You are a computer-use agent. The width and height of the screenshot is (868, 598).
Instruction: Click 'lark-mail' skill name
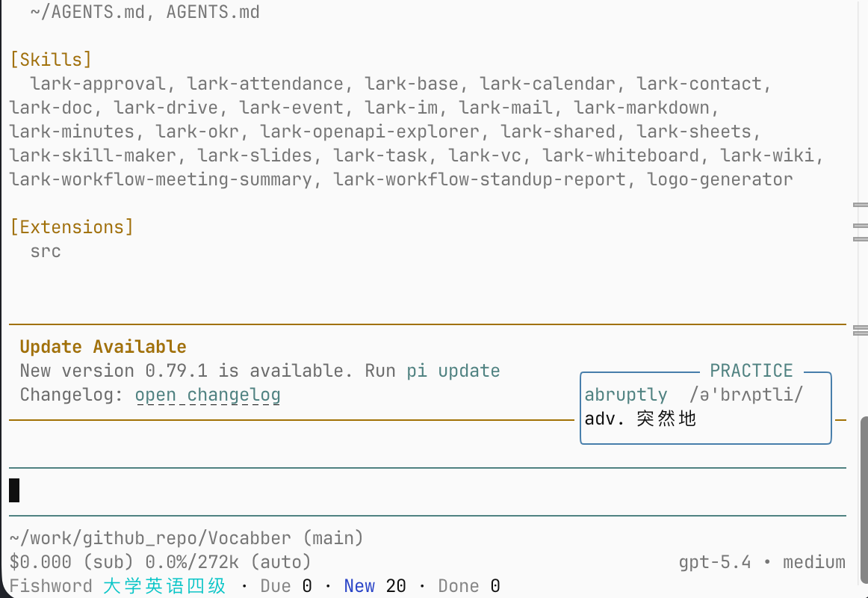click(506, 108)
